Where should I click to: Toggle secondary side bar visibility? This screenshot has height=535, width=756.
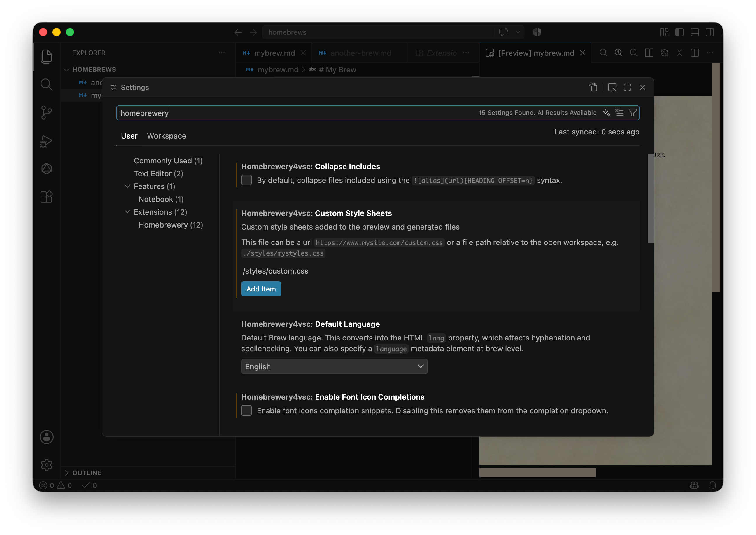[710, 32]
